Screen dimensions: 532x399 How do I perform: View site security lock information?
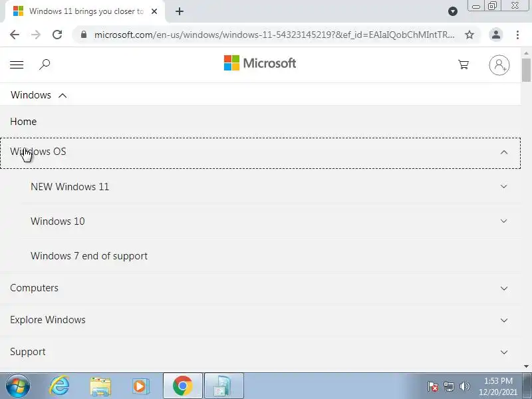click(84, 35)
